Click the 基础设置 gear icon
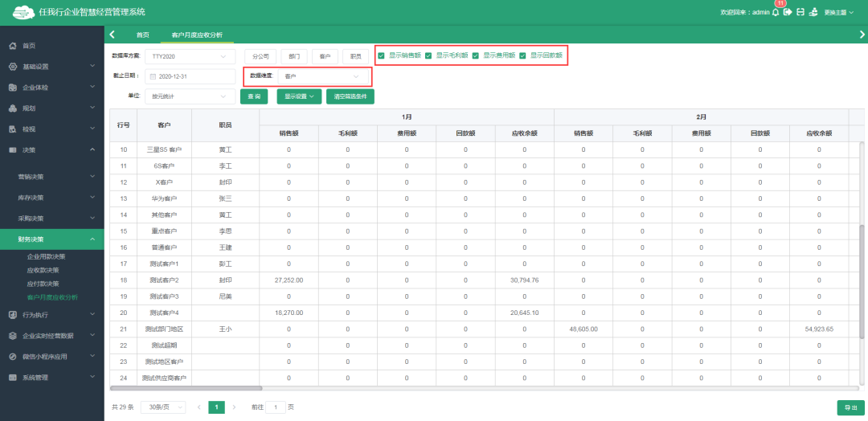868x421 pixels. 13,67
